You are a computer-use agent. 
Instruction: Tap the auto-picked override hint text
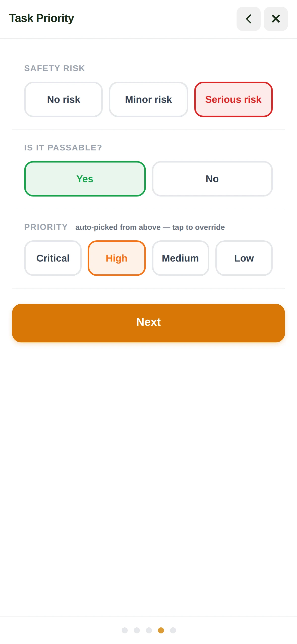pyautogui.click(x=150, y=227)
